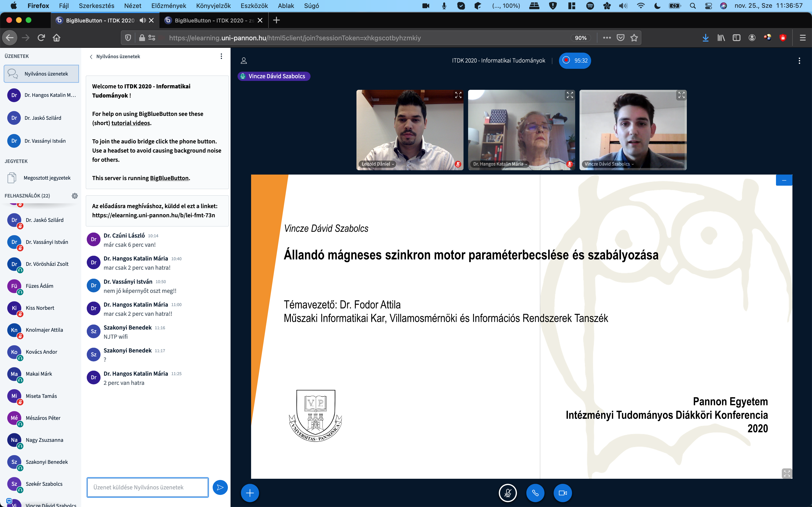Click the blue plus actions button
This screenshot has height=507, width=812.
click(250, 493)
